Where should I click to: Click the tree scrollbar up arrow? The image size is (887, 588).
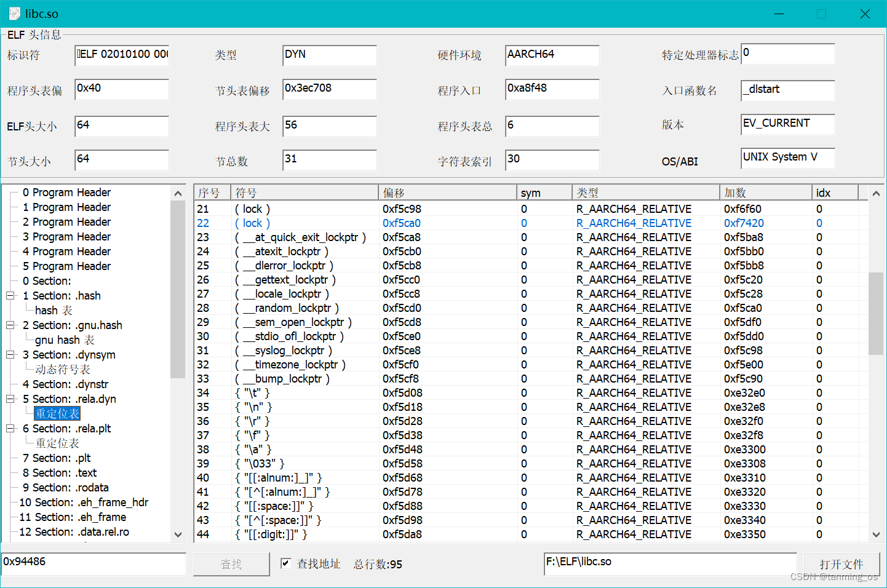(x=178, y=193)
